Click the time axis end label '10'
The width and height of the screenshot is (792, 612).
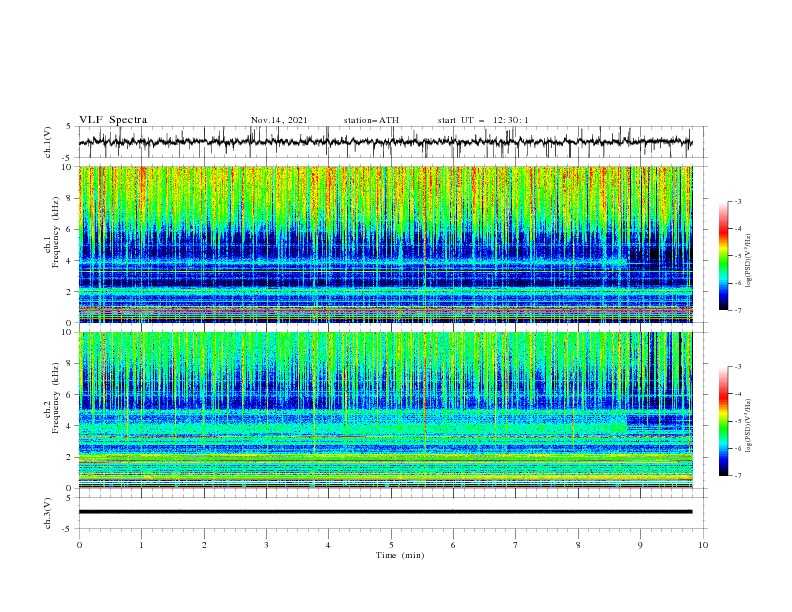[x=703, y=545]
